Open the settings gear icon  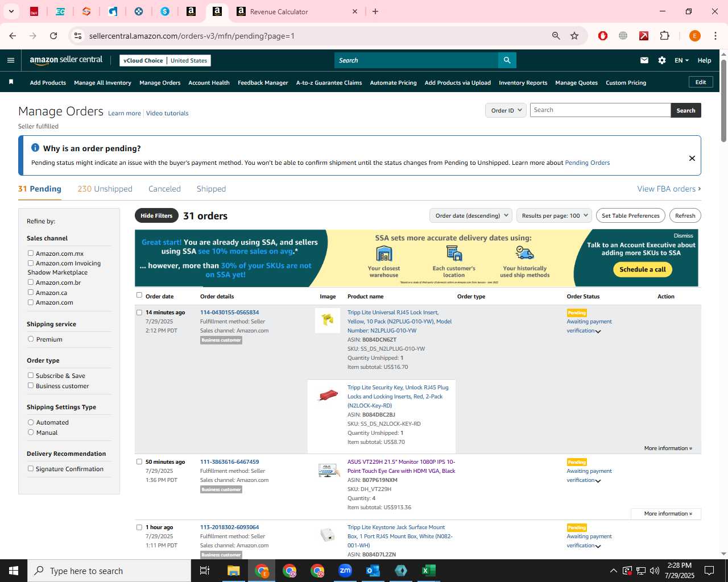[x=662, y=60]
